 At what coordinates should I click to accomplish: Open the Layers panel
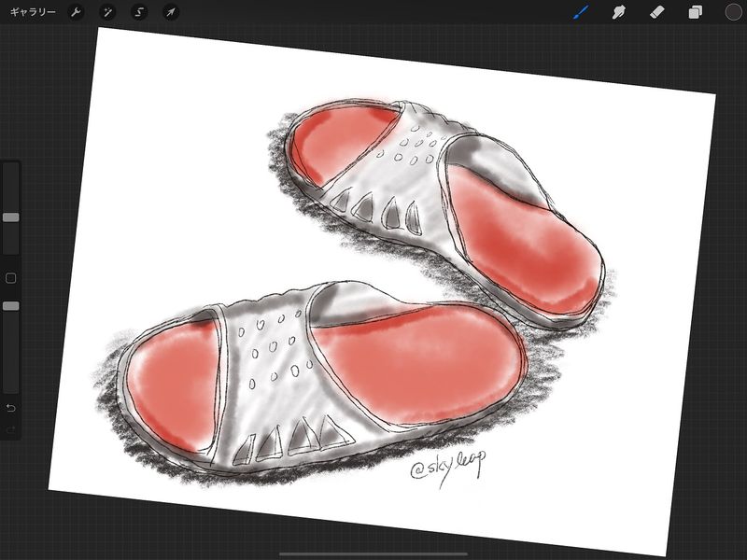[x=695, y=12]
